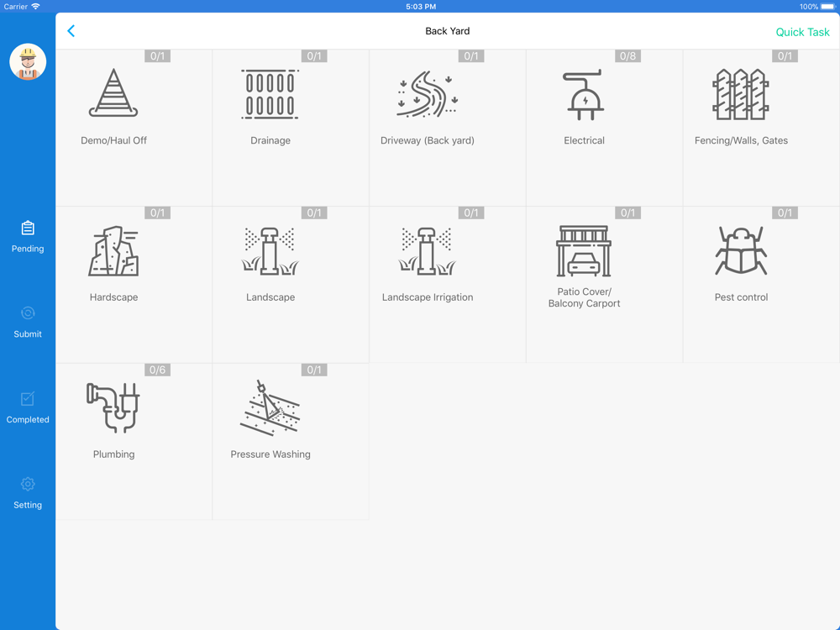Click the Hardscape label text
The width and height of the screenshot is (840, 630).
[113, 297]
